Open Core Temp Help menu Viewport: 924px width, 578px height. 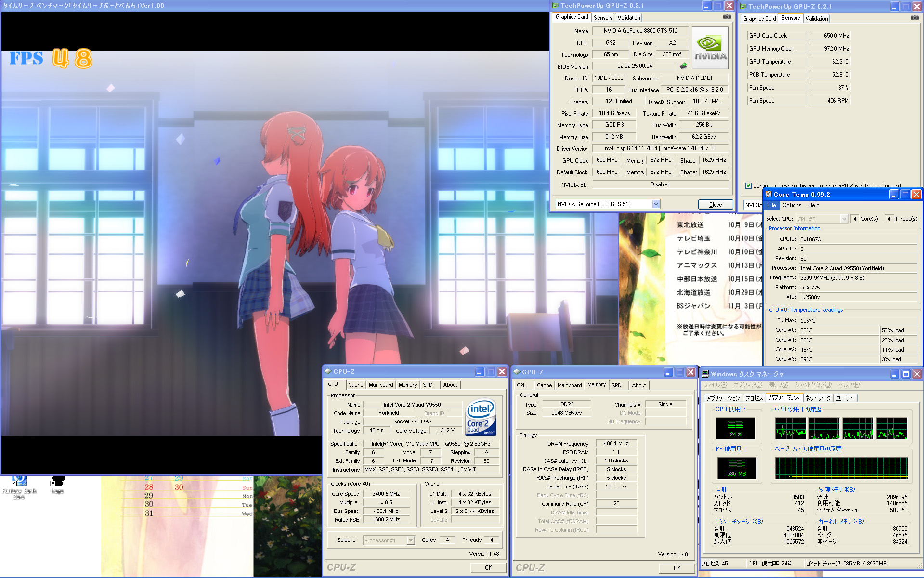pos(814,205)
